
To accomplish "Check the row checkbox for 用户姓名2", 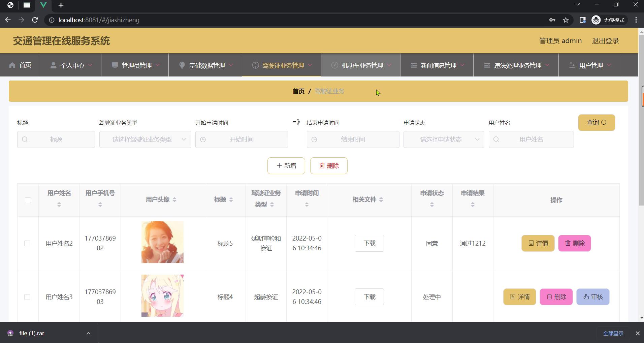I will point(27,243).
